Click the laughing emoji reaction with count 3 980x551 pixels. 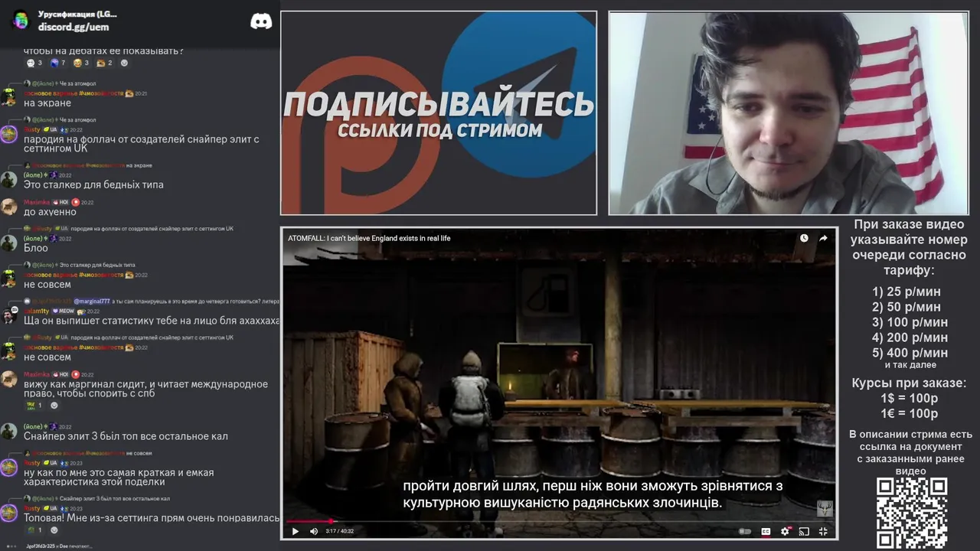[x=81, y=63]
